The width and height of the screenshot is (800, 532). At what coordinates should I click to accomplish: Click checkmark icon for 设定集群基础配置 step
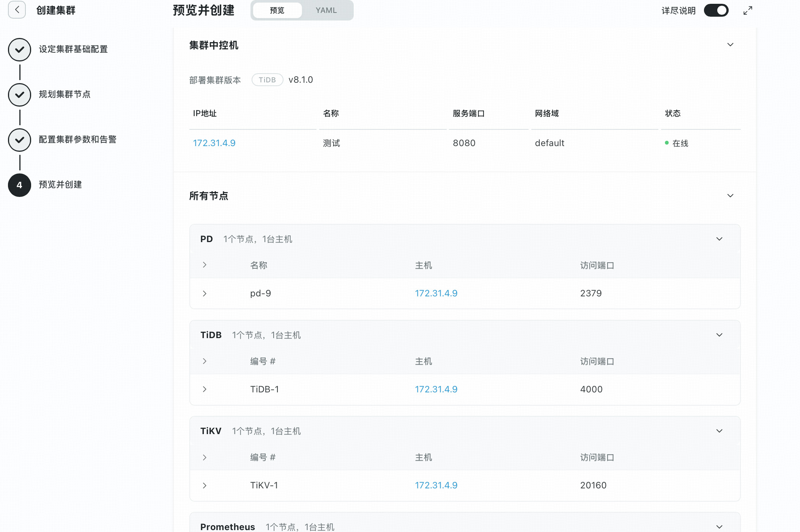coord(19,50)
